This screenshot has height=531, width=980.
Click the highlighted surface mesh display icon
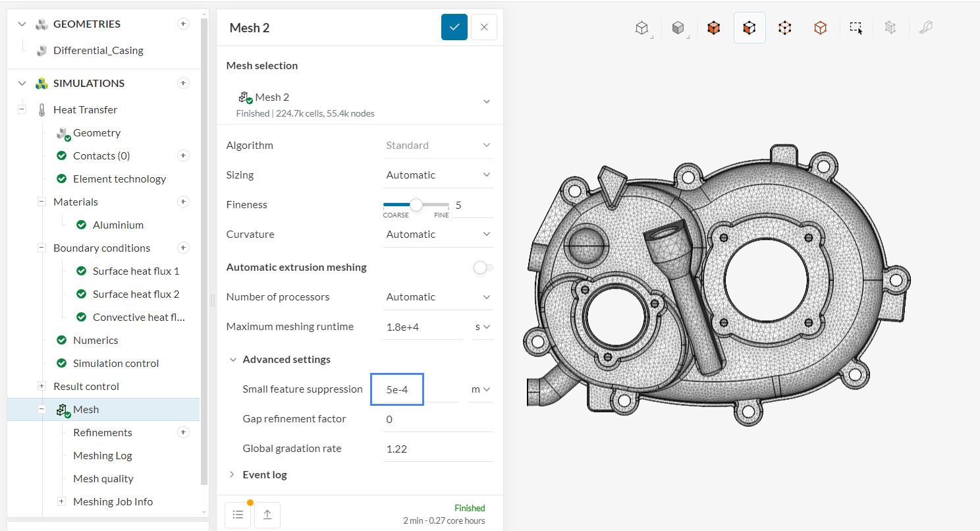click(x=749, y=28)
